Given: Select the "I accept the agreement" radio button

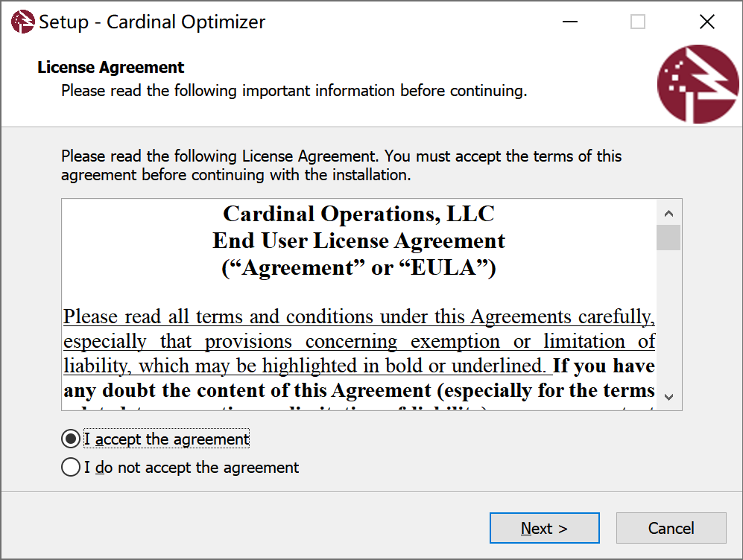Looking at the screenshot, I should (71, 439).
